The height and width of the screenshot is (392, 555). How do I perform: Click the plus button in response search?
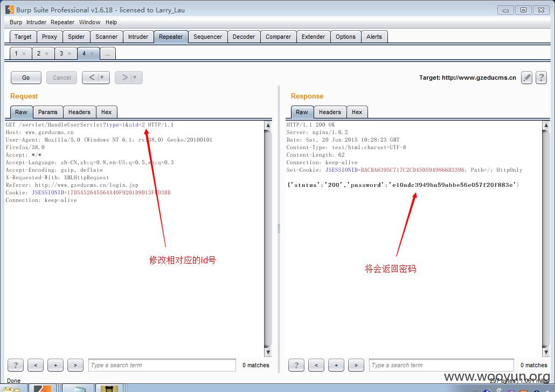336,365
